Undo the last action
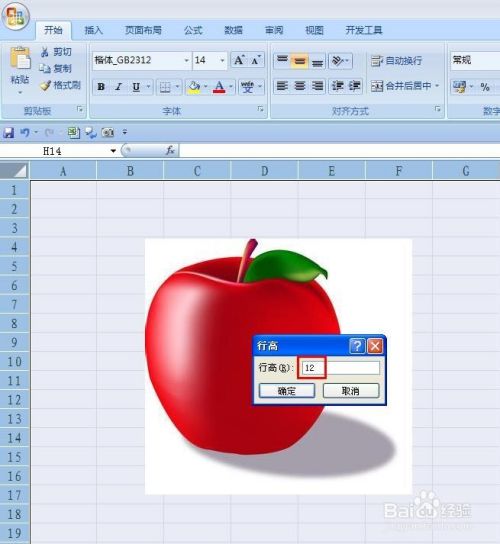Viewport: 500px width, 544px height. pyautogui.click(x=24, y=133)
